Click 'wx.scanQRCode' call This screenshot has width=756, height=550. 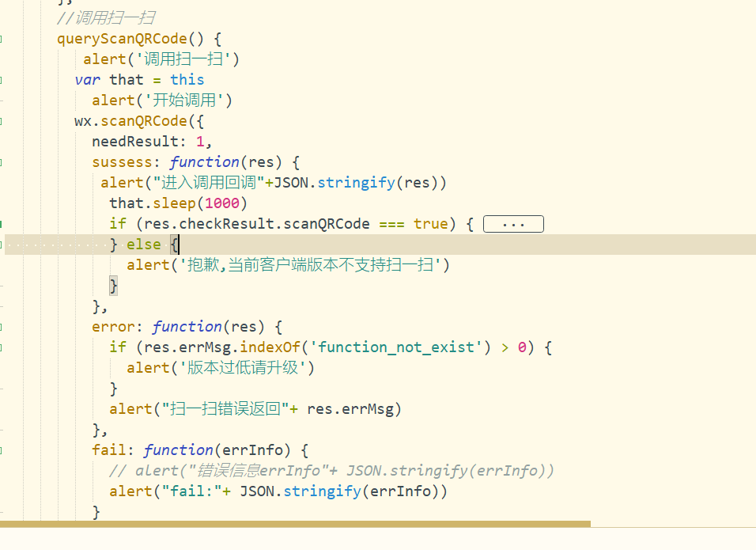pyautogui.click(x=130, y=121)
